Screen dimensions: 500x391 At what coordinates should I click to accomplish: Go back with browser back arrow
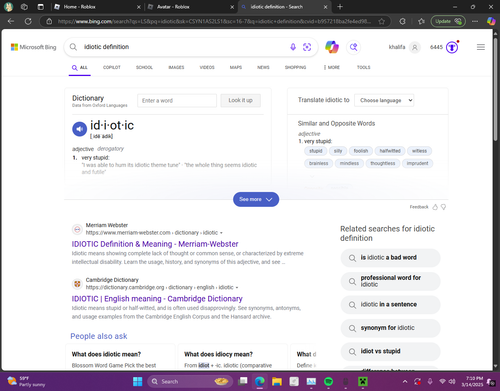pyautogui.click(x=11, y=21)
